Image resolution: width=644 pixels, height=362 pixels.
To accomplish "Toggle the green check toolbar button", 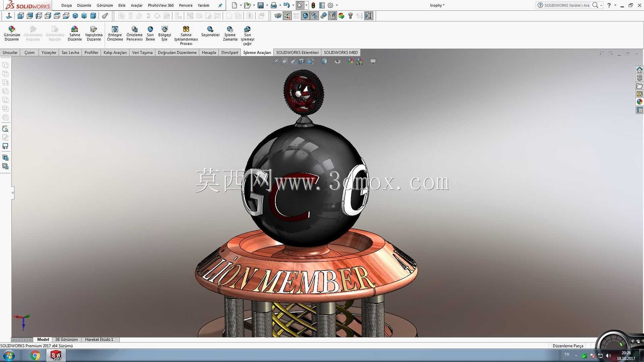I will pos(287,16).
